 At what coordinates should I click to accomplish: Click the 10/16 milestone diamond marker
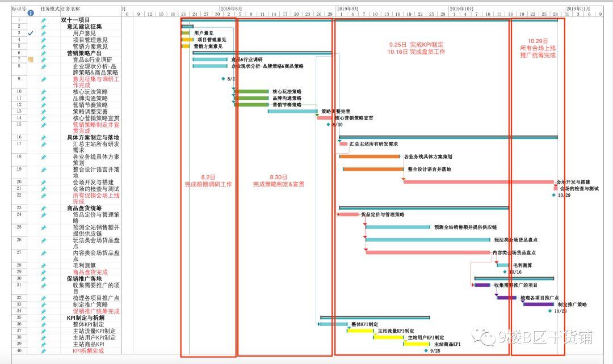coord(505,272)
